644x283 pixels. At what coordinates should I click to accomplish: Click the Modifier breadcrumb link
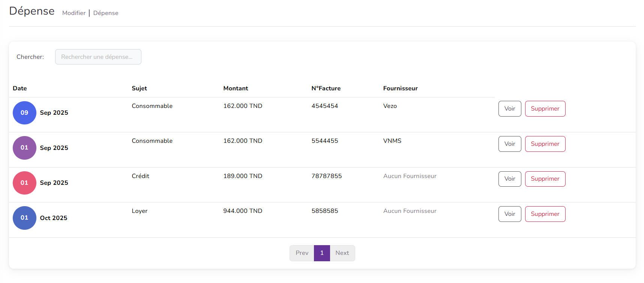pyautogui.click(x=74, y=13)
